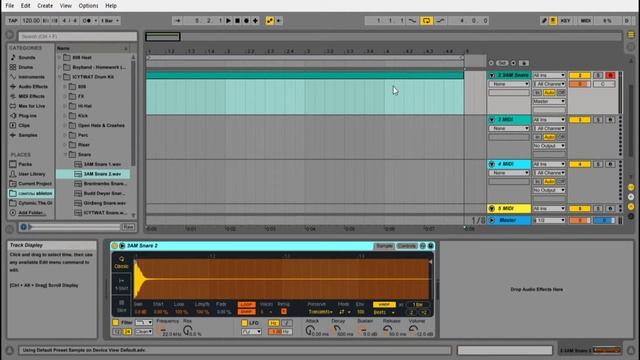Click the TAP tempo button
Viewport: 640px width, 360px height.
click(13, 20)
